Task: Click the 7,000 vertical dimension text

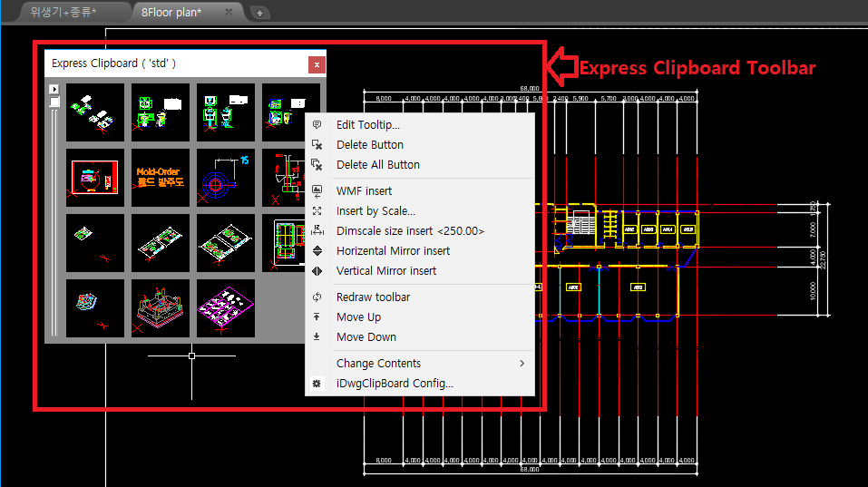Action: pyautogui.click(x=813, y=229)
